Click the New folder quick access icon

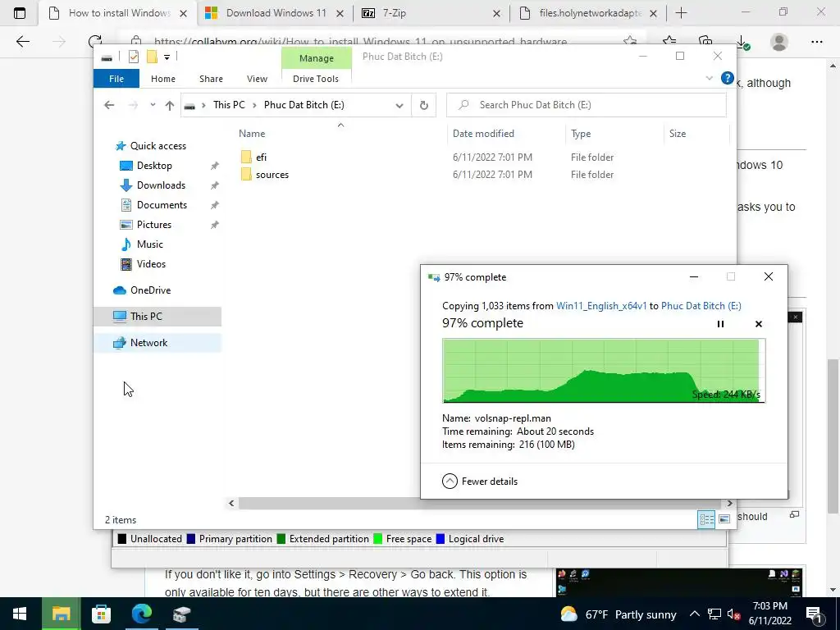click(x=152, y=57)
